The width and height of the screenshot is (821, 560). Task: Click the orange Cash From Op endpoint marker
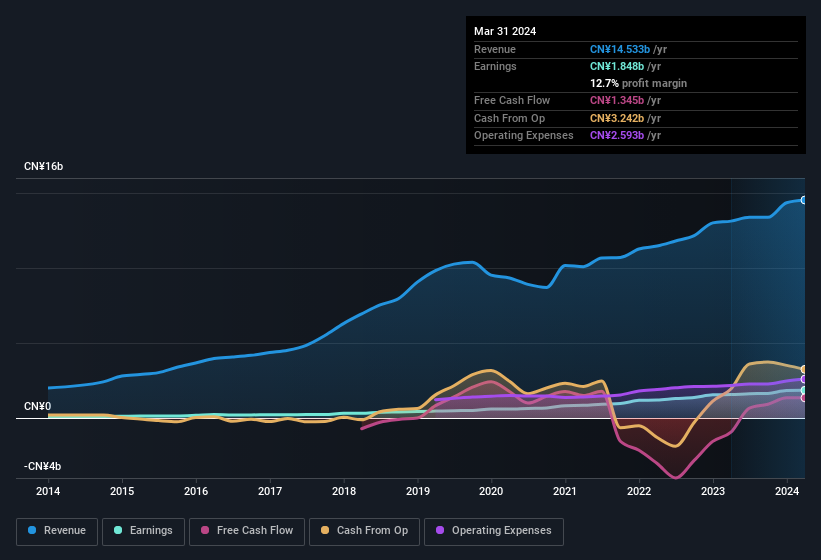[803, 369]
